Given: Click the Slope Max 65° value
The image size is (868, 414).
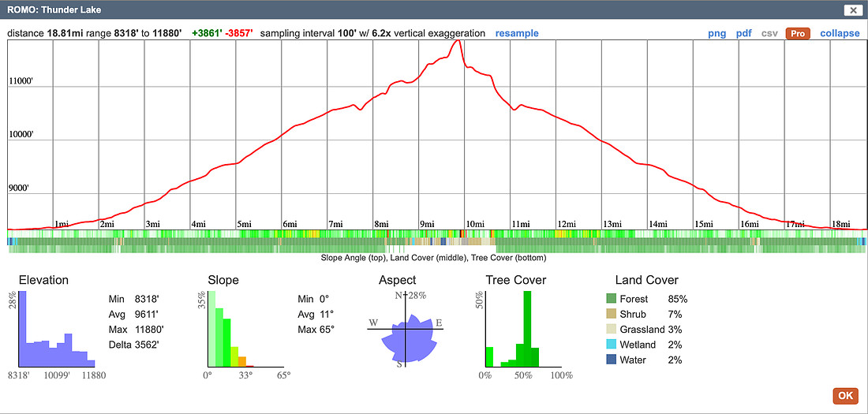Looking at the screenshot, I should [327, 330].
